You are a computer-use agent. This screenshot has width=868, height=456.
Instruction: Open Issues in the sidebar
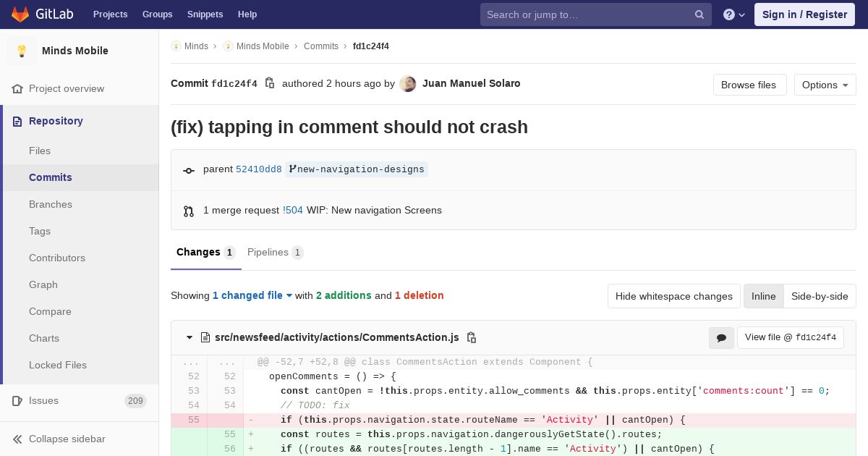tap(43, 400)
